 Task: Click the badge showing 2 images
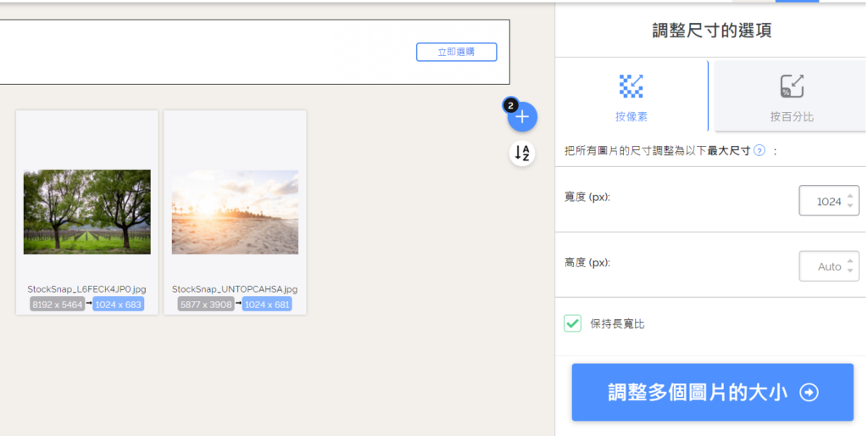(x=510, y=105)
